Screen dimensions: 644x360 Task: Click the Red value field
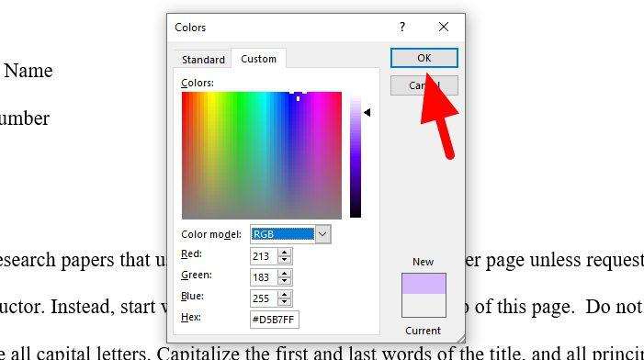[x=264, y=256]
